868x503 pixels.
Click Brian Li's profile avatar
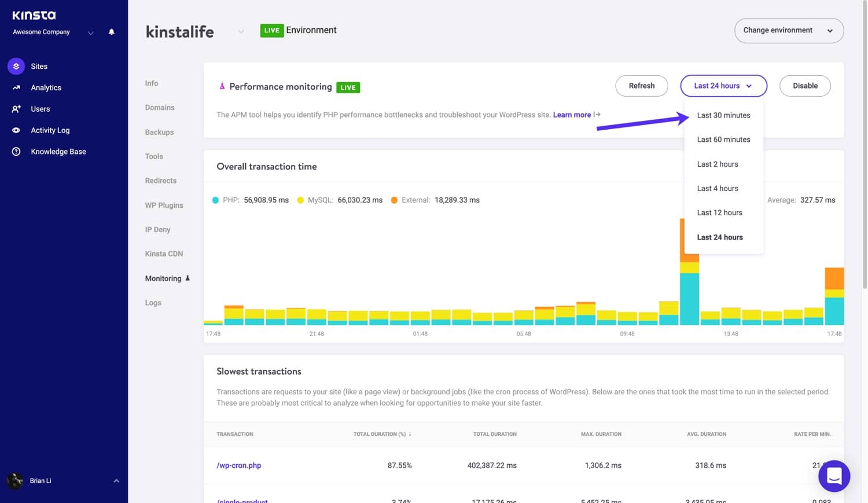(x=15, y=480)
